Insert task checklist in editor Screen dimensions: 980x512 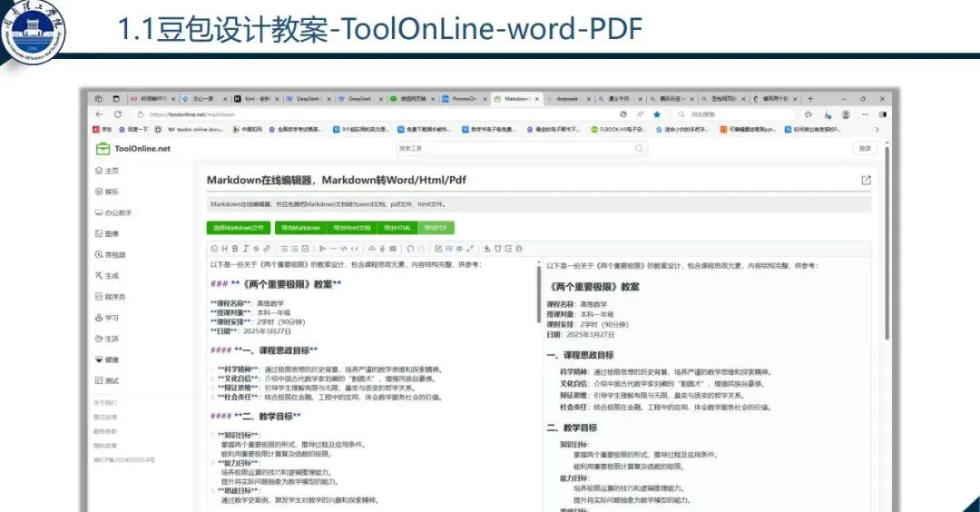tap(305, 248)
